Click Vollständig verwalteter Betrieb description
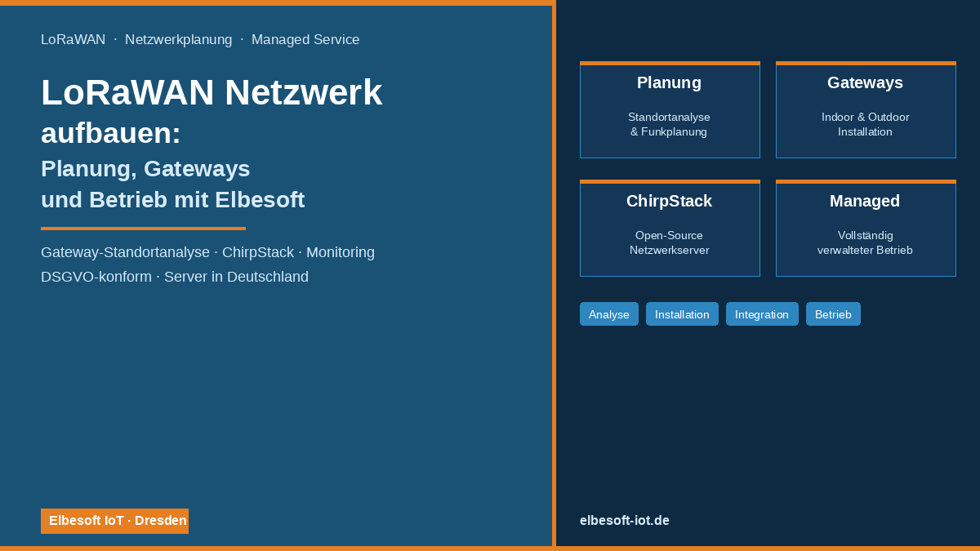The width and height of the screenshot is (980, 551). [x=866, y=242]
